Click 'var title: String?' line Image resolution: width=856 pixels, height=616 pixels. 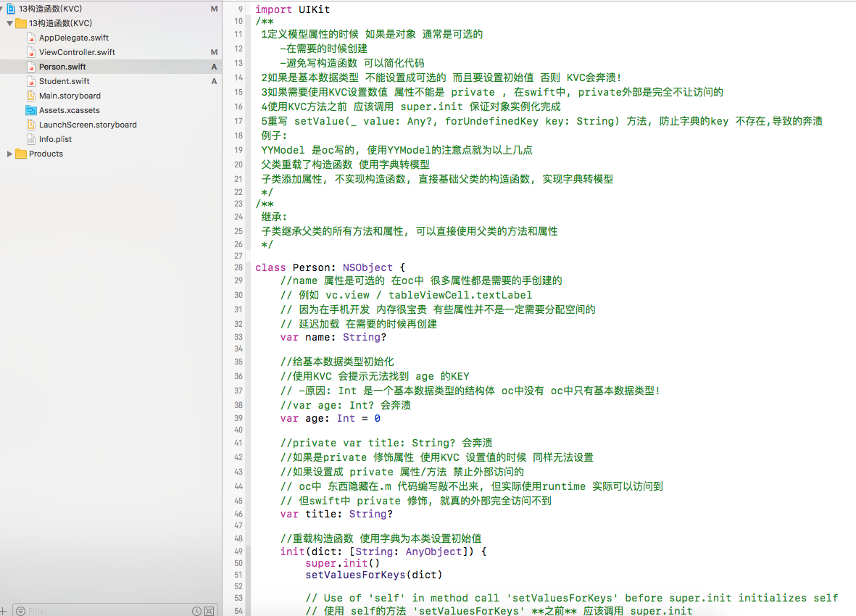336,514
